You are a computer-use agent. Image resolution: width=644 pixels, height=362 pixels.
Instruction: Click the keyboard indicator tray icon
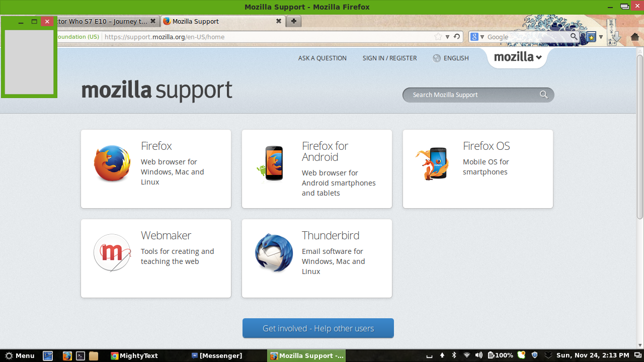429,356
